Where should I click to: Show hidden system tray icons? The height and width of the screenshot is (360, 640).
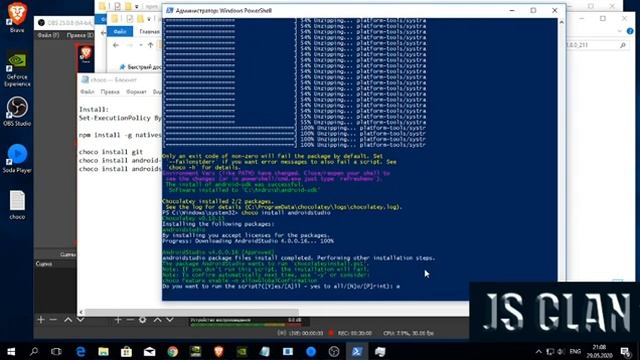tap(539, 351)
